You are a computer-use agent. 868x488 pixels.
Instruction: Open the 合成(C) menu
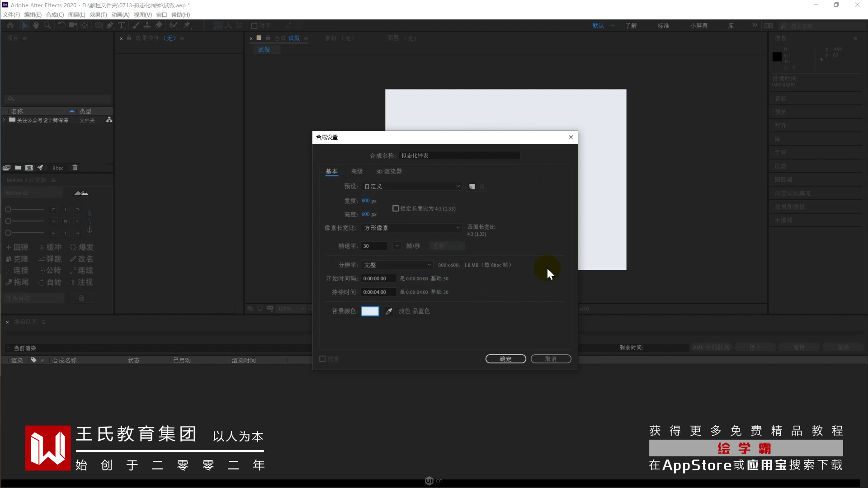coord(55,15)
